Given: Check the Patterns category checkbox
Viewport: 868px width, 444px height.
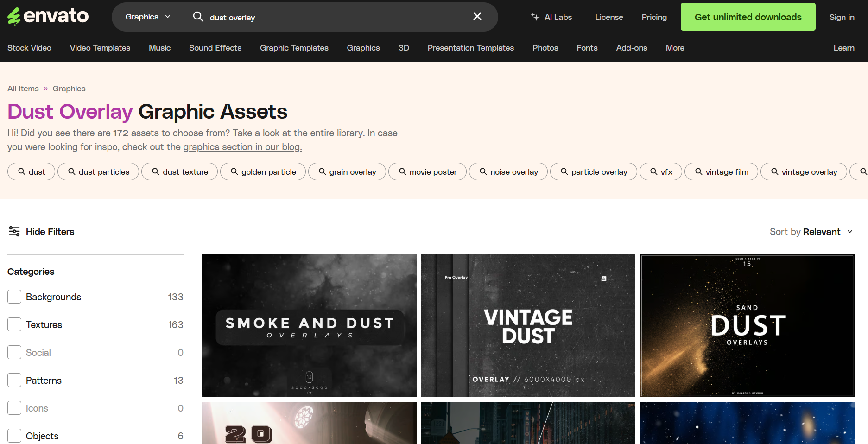Looking at the screenshot, I should point(14,380).
